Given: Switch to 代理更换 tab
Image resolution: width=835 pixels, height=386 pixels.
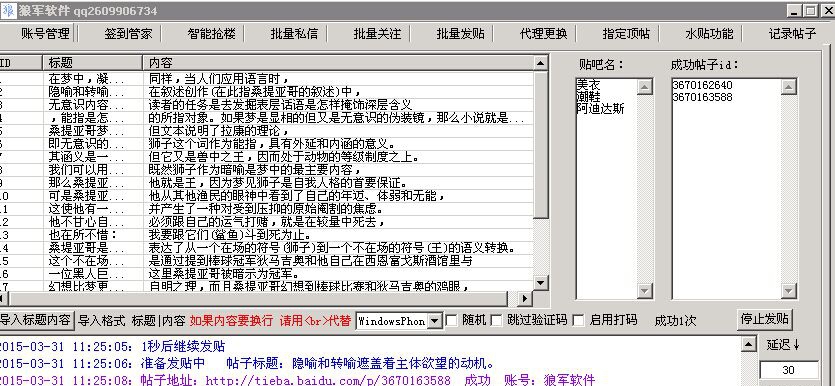Looking at the screenshot, I should [544, 34].
